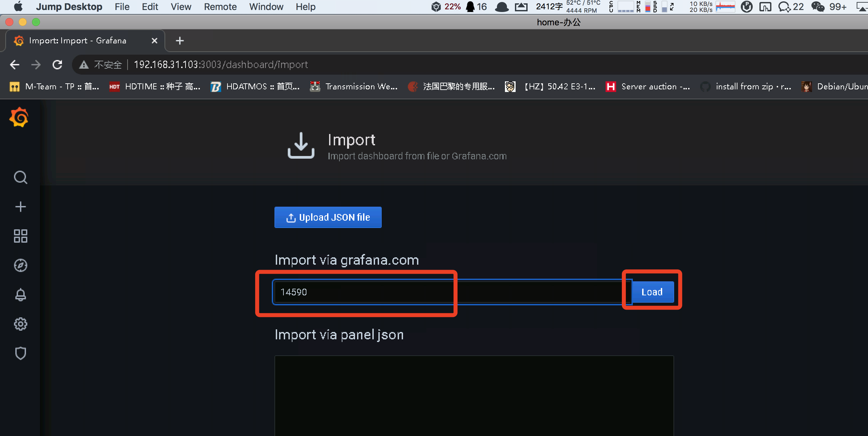Screen dimensions: 868x436
Task: Open the install from zip bookmark
Action: pos(746,87)
